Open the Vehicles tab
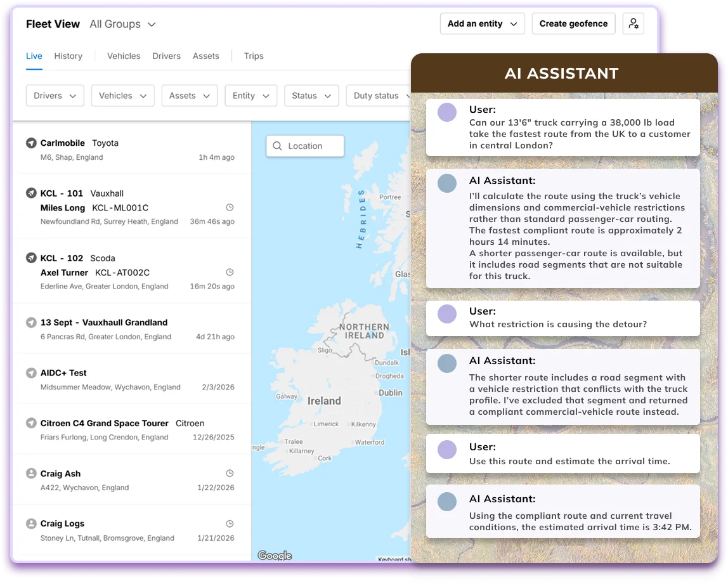Screen dimensions: 728x586 click(124, 56)
